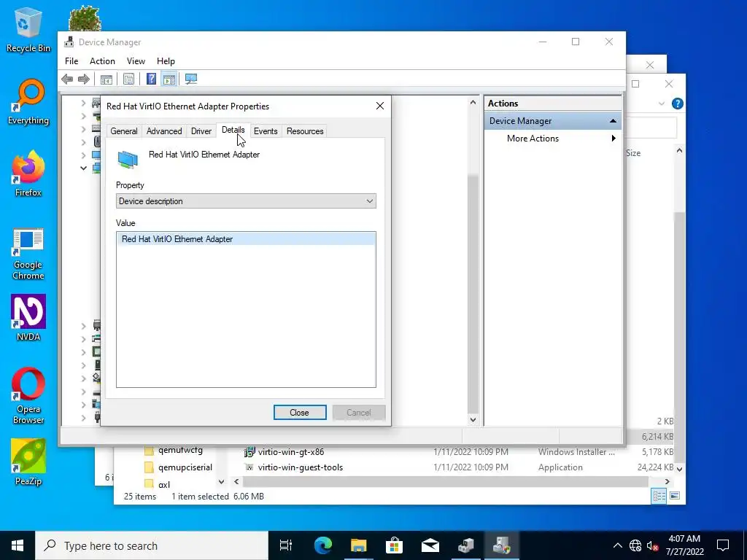Click the highlighted Device Manager taskbar icon

pos(501,545)
